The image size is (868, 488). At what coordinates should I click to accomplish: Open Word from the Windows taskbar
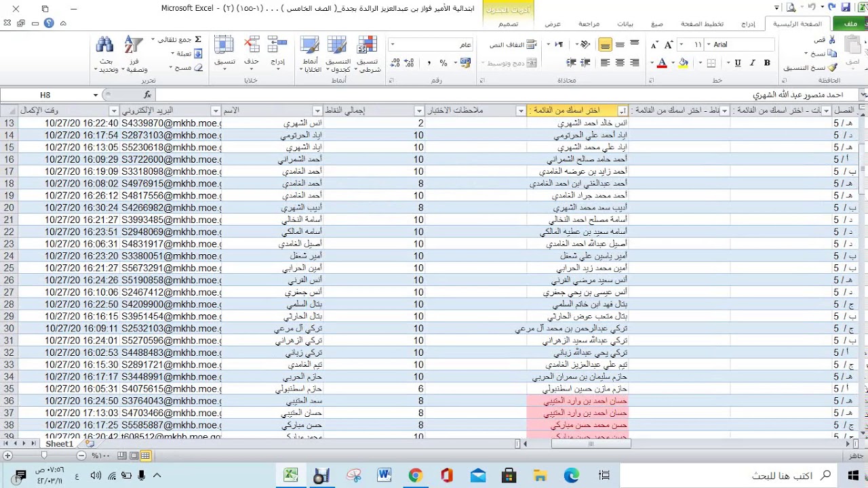coord(384,476)
